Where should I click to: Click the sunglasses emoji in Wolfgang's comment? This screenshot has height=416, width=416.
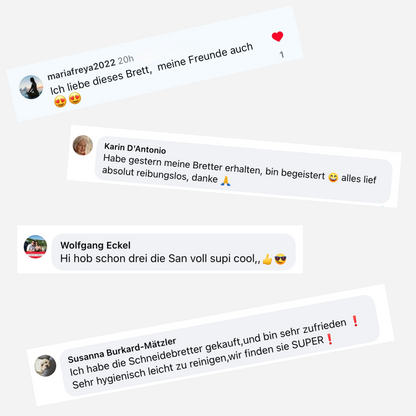[x=280, y=259]
